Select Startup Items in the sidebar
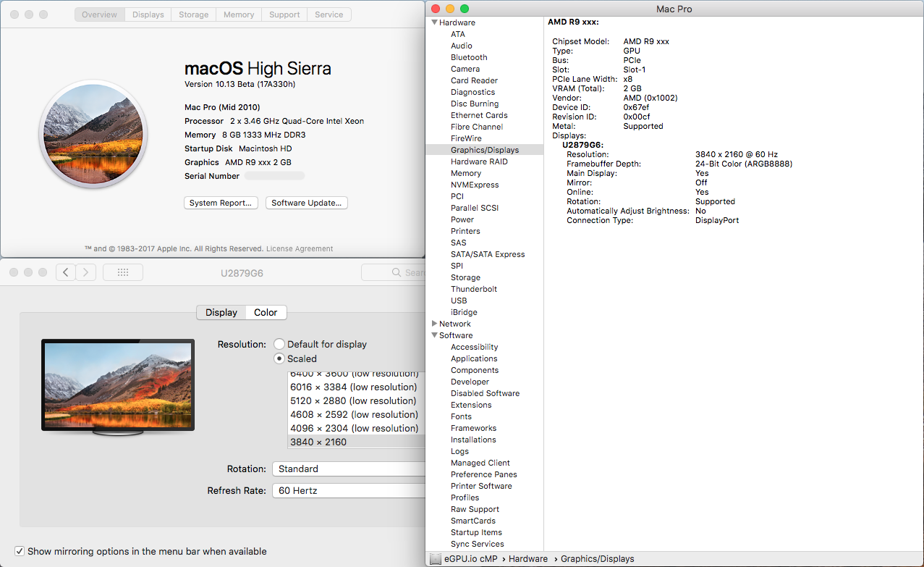The width and height of the screenshot is (924, 567). click(476, 532)
